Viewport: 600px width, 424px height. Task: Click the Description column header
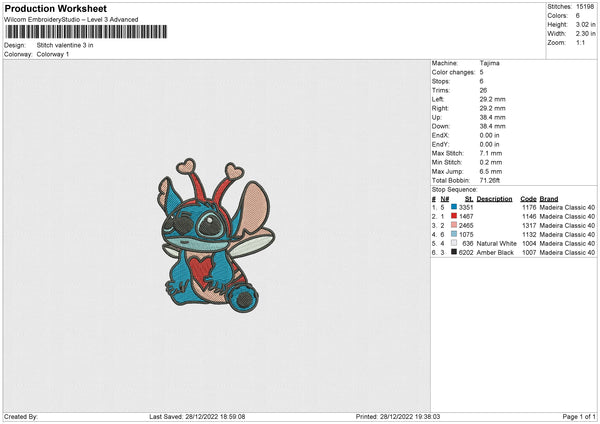(x=494, y=199)
